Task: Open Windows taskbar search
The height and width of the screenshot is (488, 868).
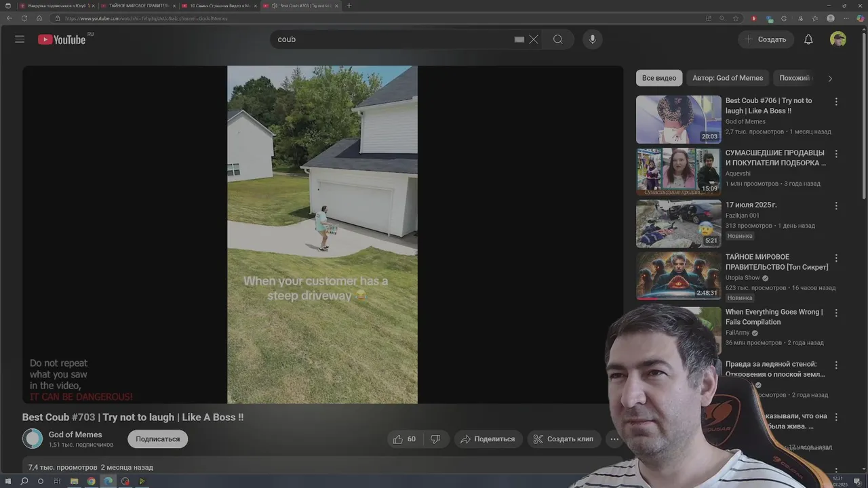Action: (24, 481)
